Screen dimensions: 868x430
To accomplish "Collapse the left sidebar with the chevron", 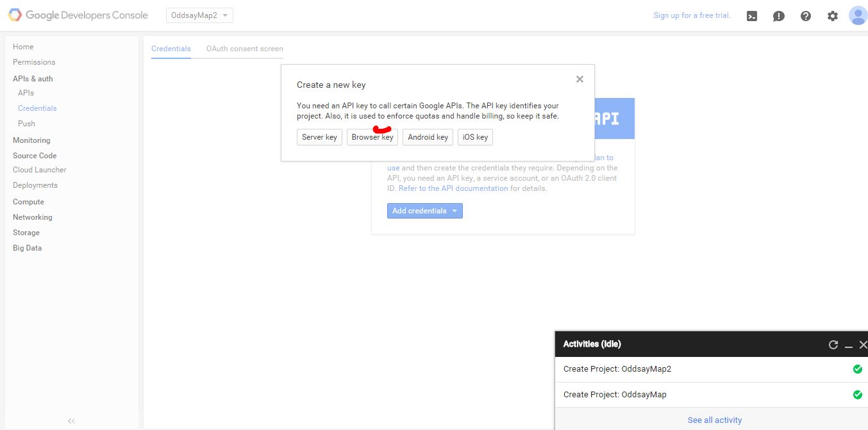I will point(71,421).
